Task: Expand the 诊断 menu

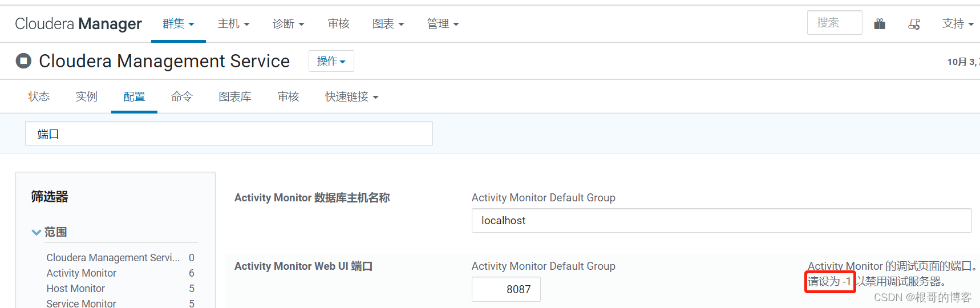Action: coord(288,24)
